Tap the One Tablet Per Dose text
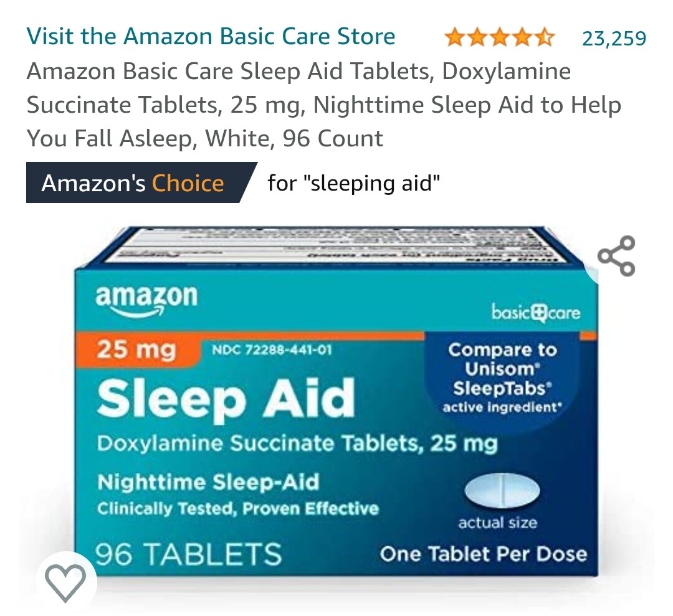 484,554
